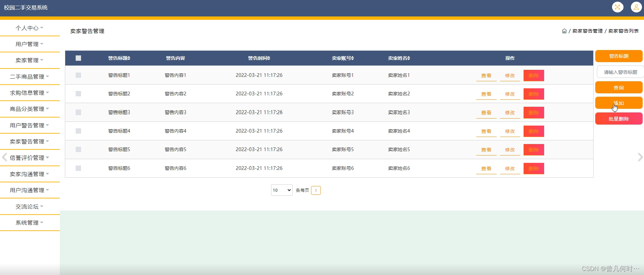
Task: Click 删除 for 警告标题2 row
Action: [534, 94]
